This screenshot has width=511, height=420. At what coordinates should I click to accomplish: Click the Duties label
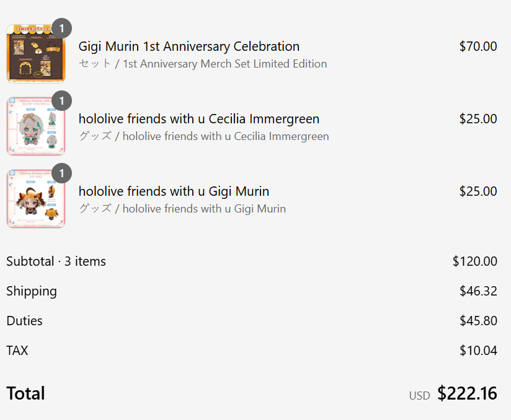coord(24,321)
